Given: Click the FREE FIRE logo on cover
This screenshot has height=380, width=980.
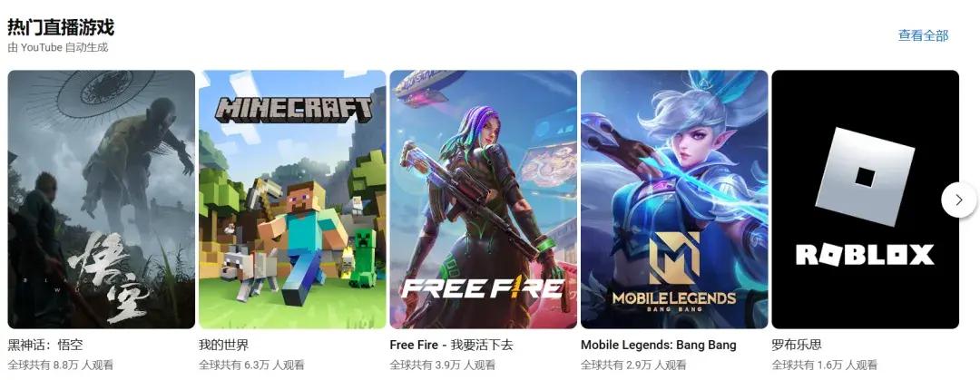Looking at the screenshot, I should (x=483, y=288).
